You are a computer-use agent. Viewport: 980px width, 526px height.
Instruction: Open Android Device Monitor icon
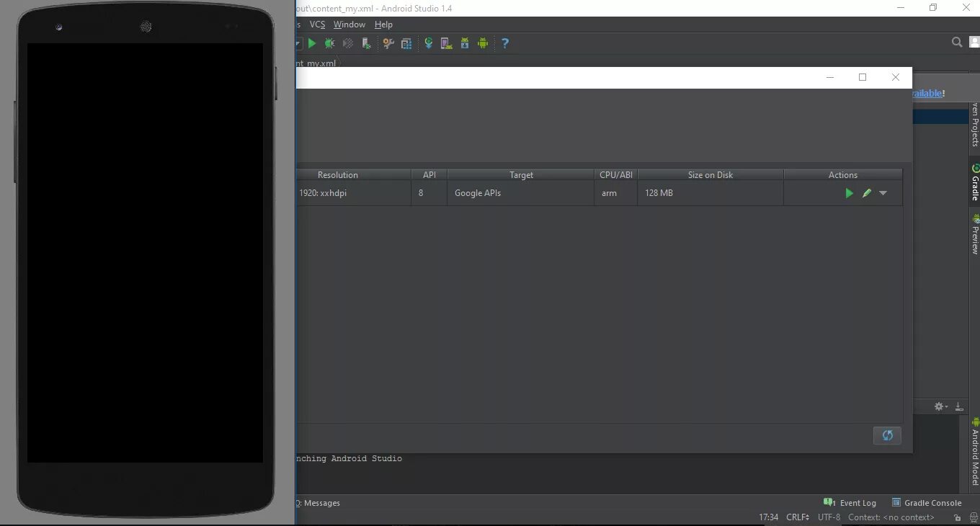click(483, 43)
